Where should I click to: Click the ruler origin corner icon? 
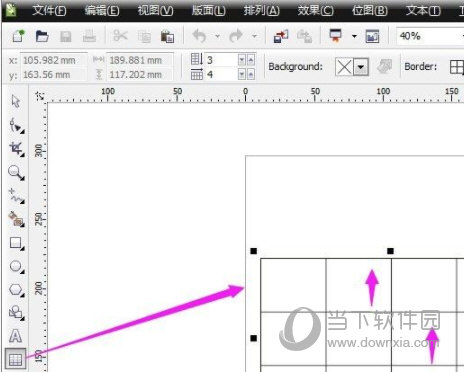(40, 96)
